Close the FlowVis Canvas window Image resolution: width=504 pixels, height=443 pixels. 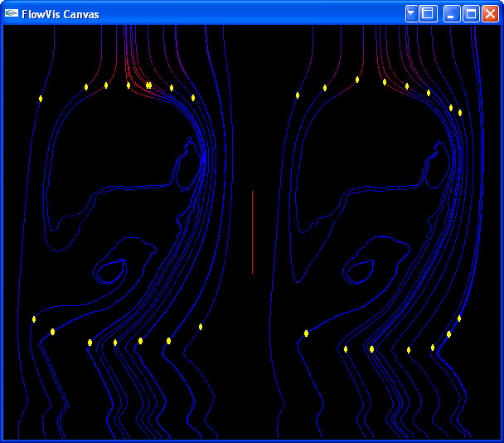(x=490, y=13)
